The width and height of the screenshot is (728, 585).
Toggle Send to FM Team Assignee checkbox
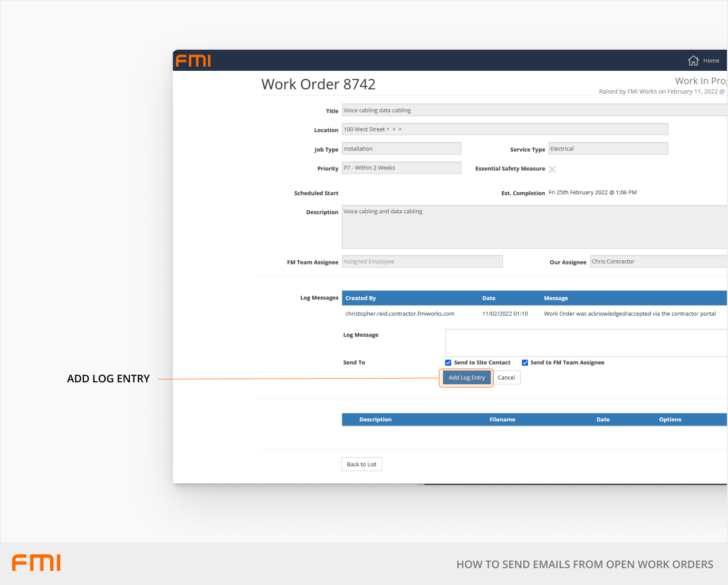tap(525, 363)
